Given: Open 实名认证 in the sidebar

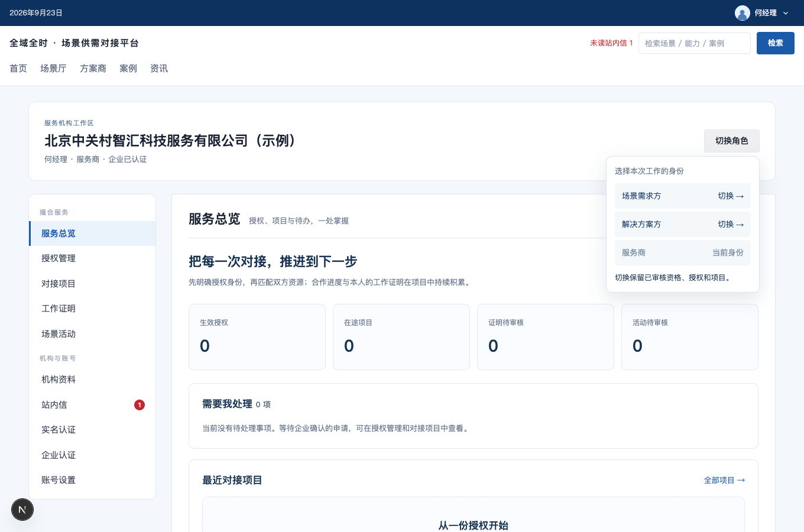Looking at the screenshot, I should tap(92, 430).
